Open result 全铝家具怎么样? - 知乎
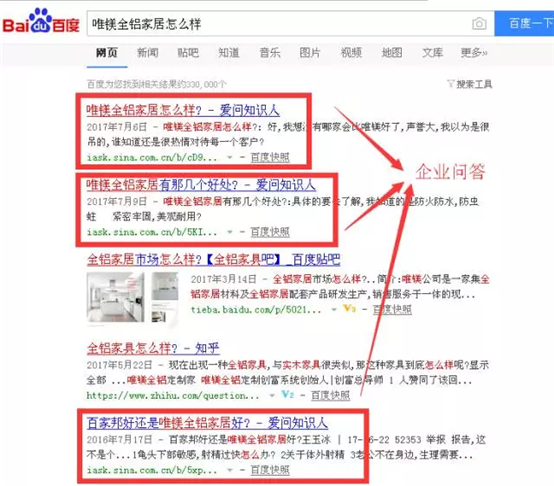This screenshot has height=486, width=554. 153,348
